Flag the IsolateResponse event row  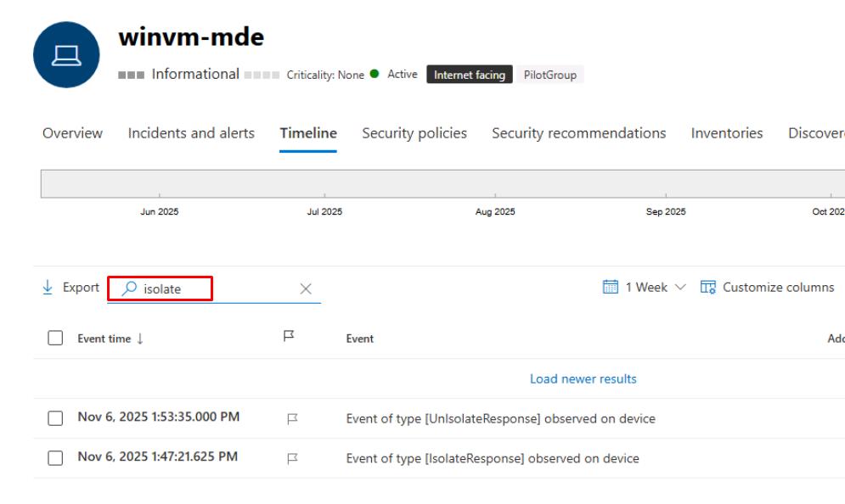(293, 458)
